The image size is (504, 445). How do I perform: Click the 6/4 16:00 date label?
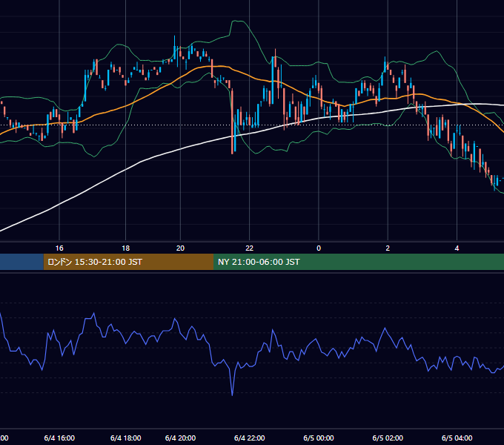coord(59,438)
